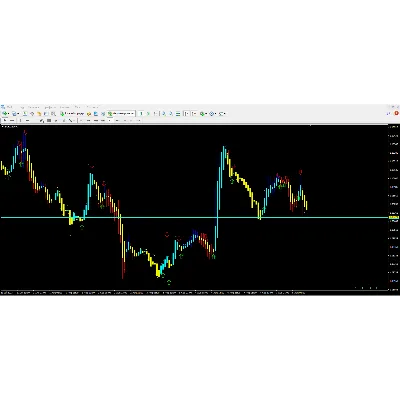
Task: Toggle the AutoTrading button
Action: (x=121, y=114)
